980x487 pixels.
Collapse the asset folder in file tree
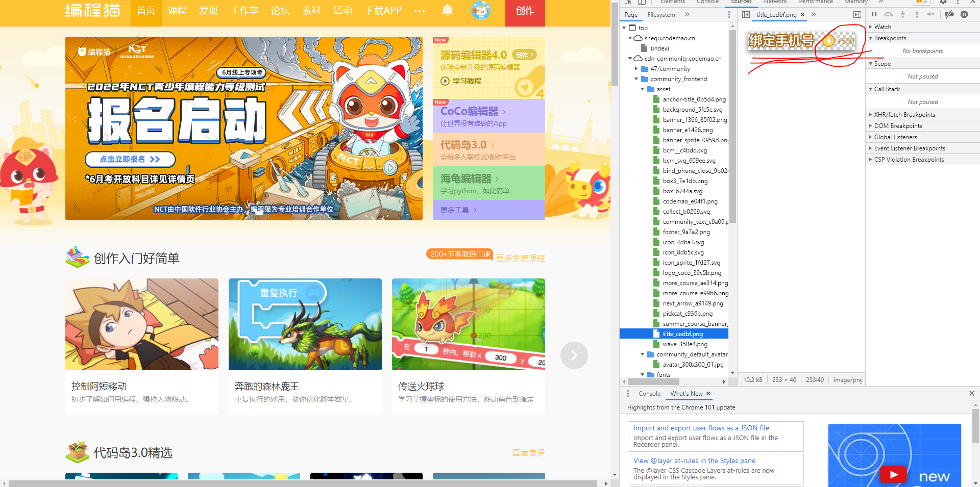(x=643, y=89)
